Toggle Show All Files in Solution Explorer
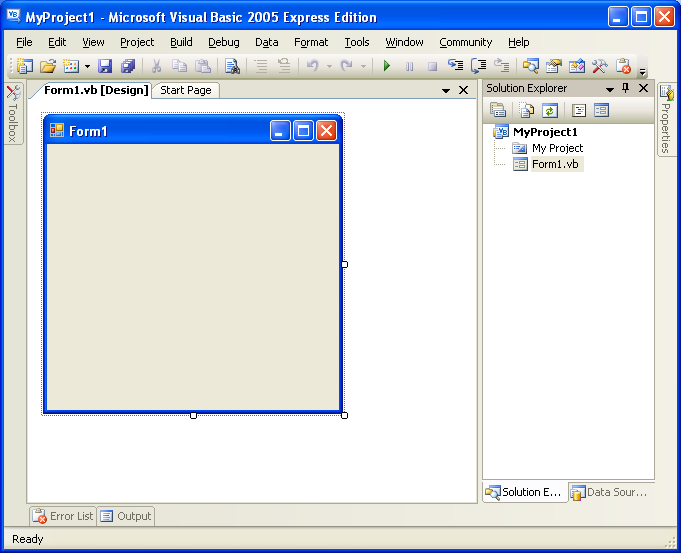 (527, 110)
